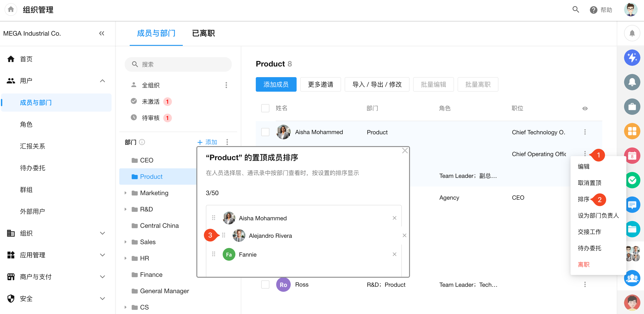
Task: Check the box for Aisha Mohammed row
Action: (265, 132)
